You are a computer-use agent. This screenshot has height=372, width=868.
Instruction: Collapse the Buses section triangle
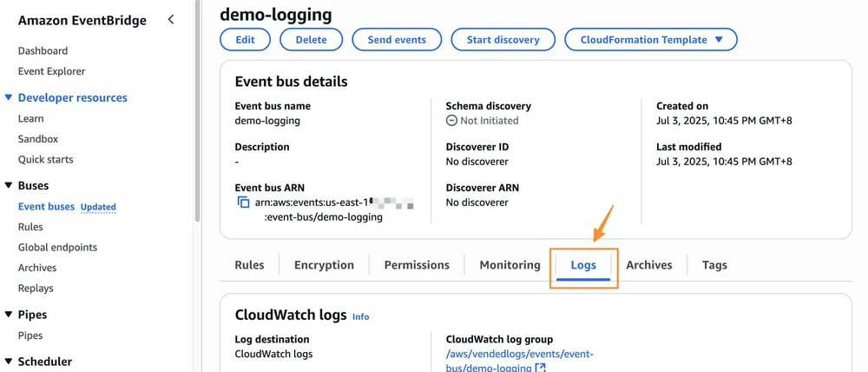click(8, 186)
